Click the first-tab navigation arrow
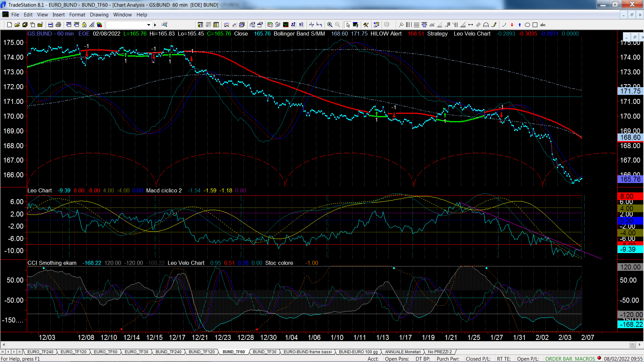Viewport: 644px width, 362px height. (3, 352)
